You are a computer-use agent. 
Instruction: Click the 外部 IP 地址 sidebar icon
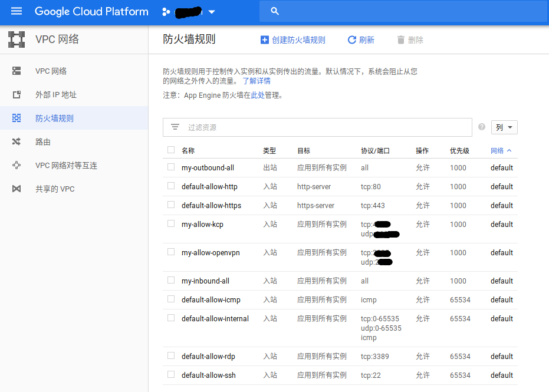tap(17, 95)
